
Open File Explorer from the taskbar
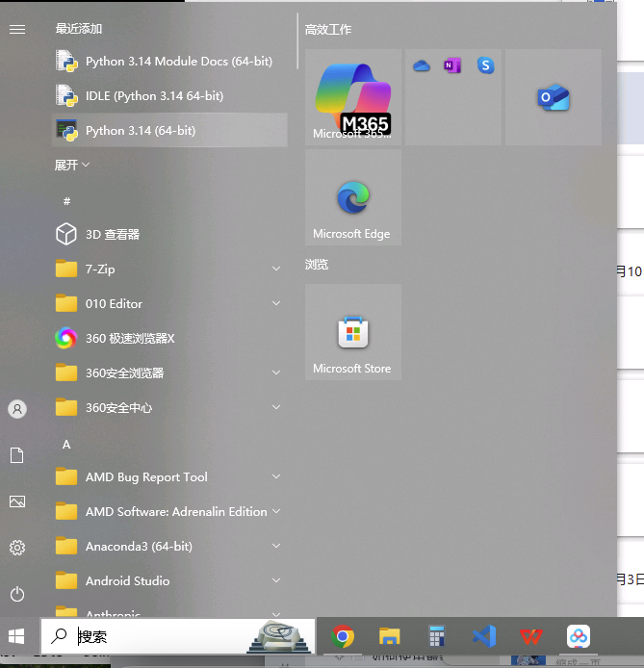click(389, 636)
